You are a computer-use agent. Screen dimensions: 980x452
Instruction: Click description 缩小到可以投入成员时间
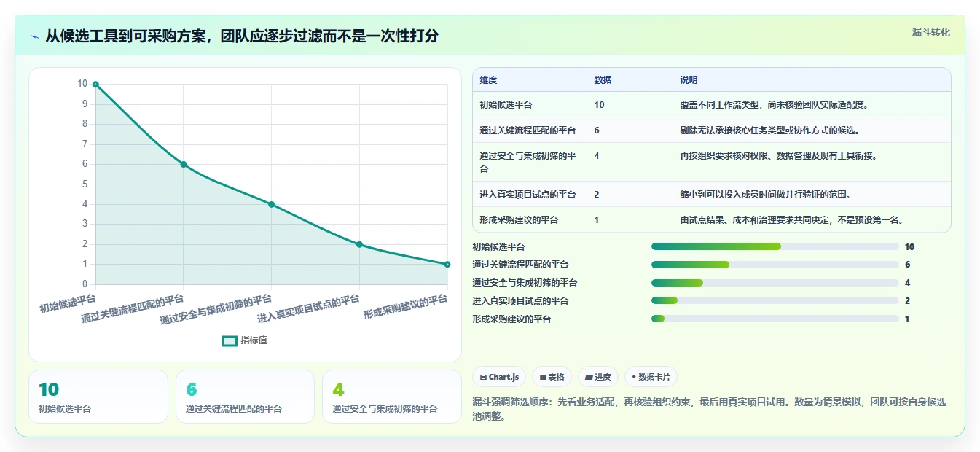tap(765, 195)
